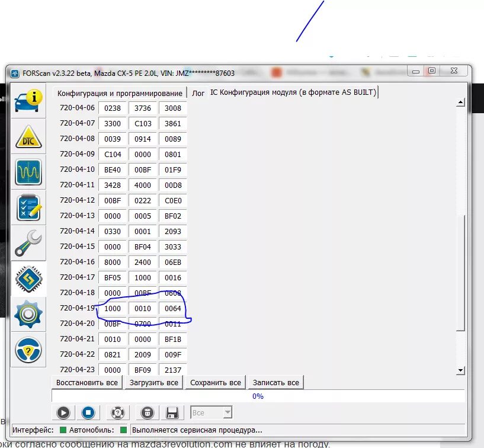Click field '3008' in row 720-04-06
The height and width of the screenshot is (448, 484).
tap(173, 108)
